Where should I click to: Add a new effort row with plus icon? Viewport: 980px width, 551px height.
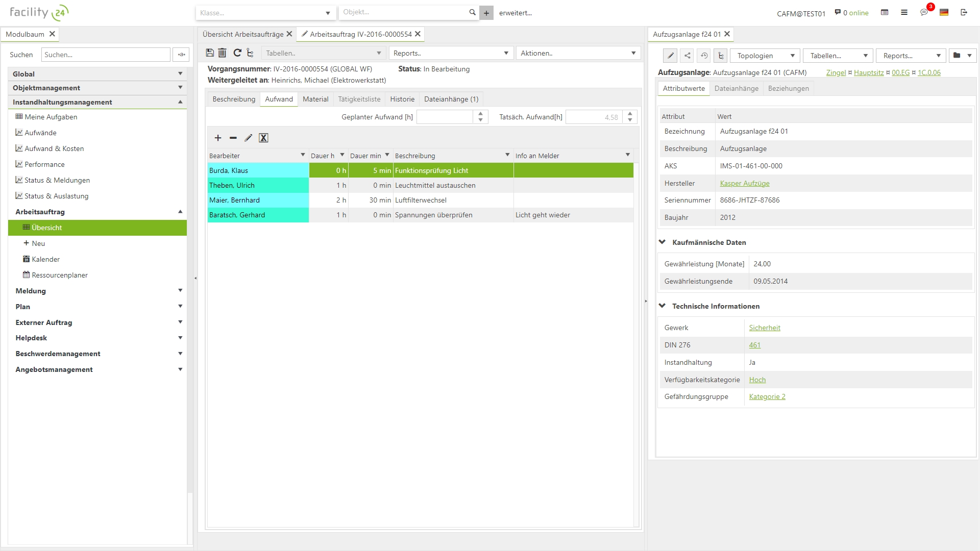(x=218, y=138)
